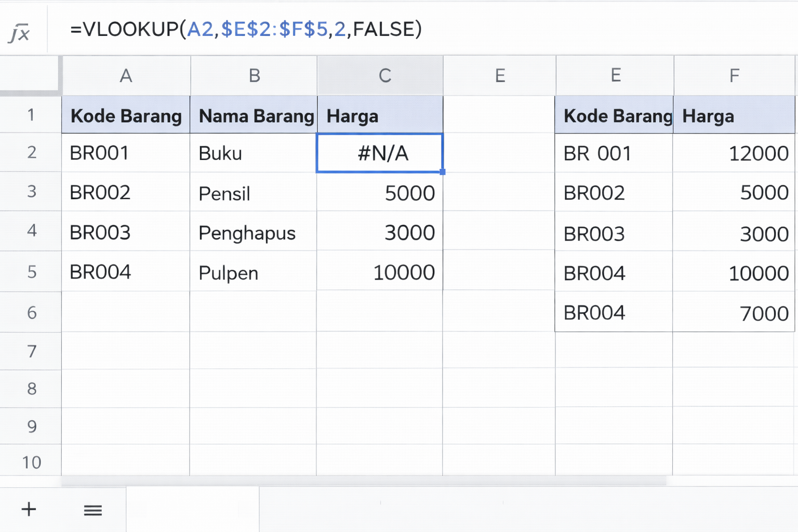Click the horizontal scrollbar
This screenshot has height=532, width=798.
pos(364,482)
